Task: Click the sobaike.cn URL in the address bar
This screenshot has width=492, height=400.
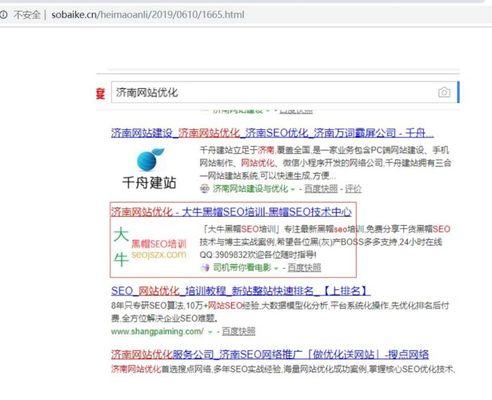Action: pos(148,15)
